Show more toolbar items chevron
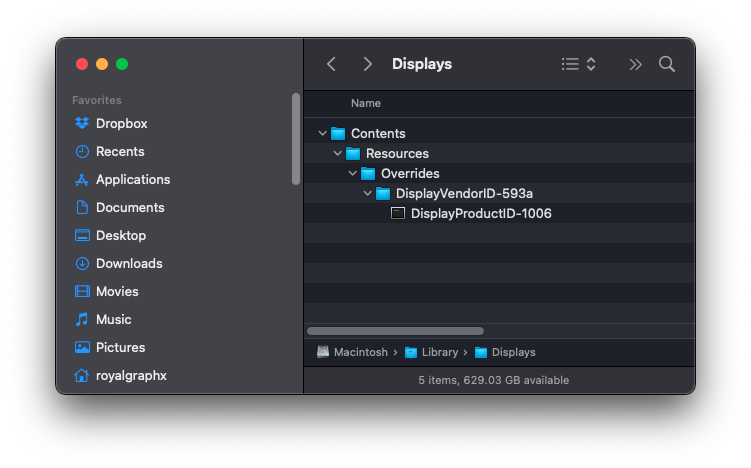This screenshot has width=751, height=468. pyautogui.click(x=635, y=64)
